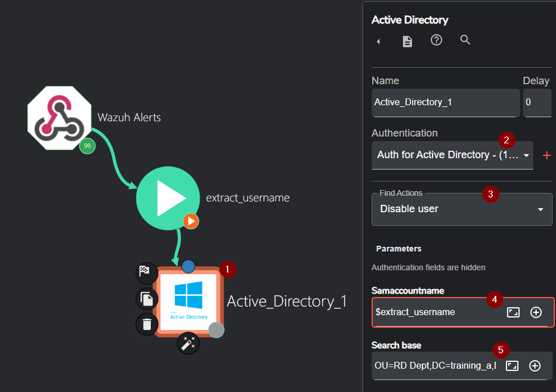Expand Search base field editor window
Image resolution: width=556 pixels, height=392 pixels.
tap(512, 366)
